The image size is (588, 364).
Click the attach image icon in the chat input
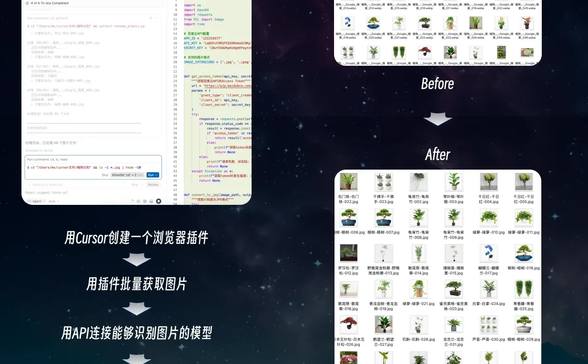[x=151, y=201]
